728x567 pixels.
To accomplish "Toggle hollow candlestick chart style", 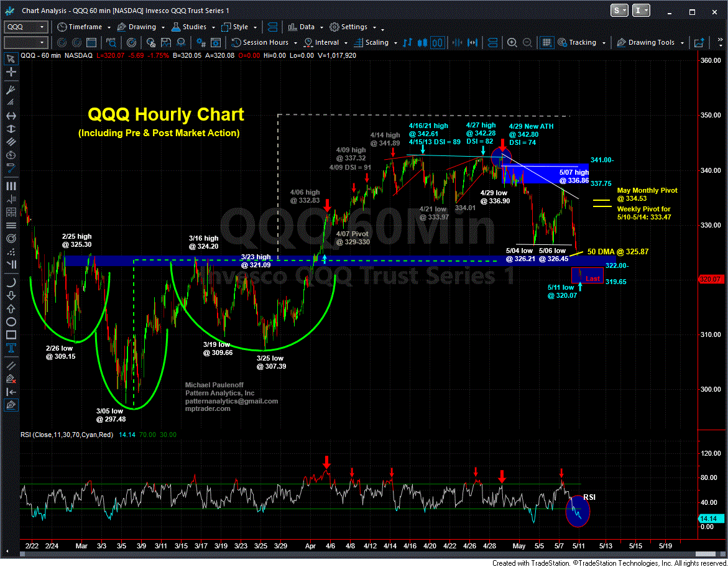I will (x=438, y=43).
